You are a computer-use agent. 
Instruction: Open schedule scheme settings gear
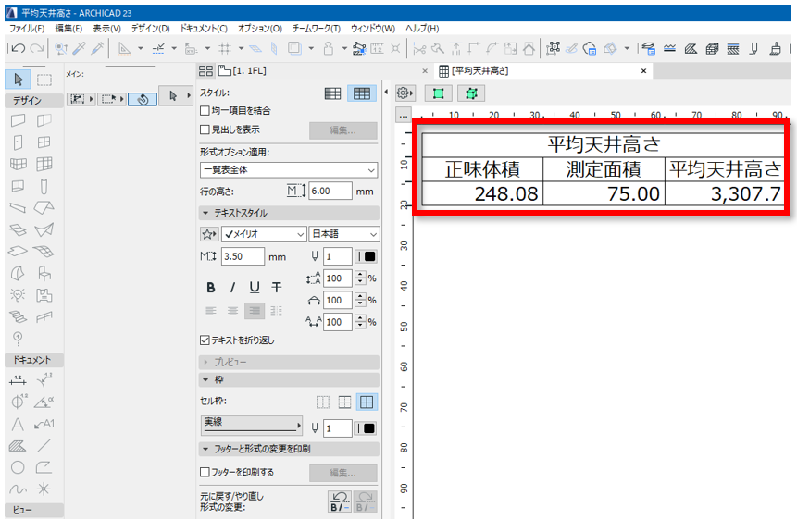click(405, 93)
